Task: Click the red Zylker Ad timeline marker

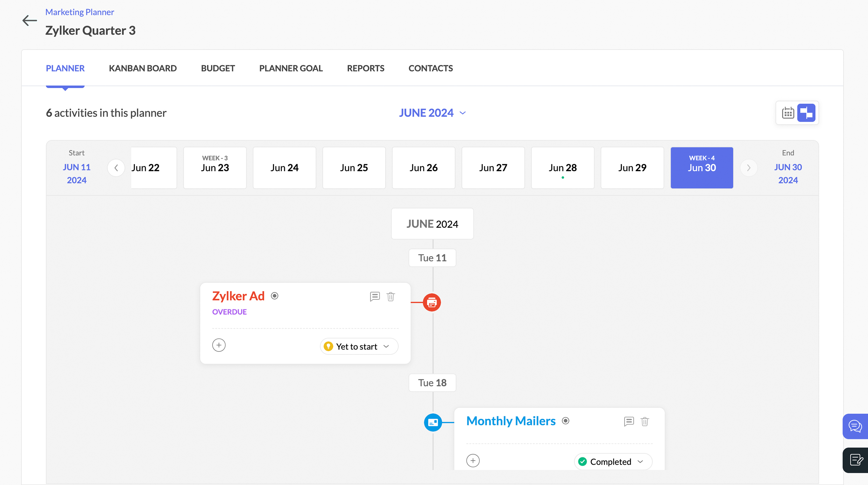Action: tap(432, 303)
